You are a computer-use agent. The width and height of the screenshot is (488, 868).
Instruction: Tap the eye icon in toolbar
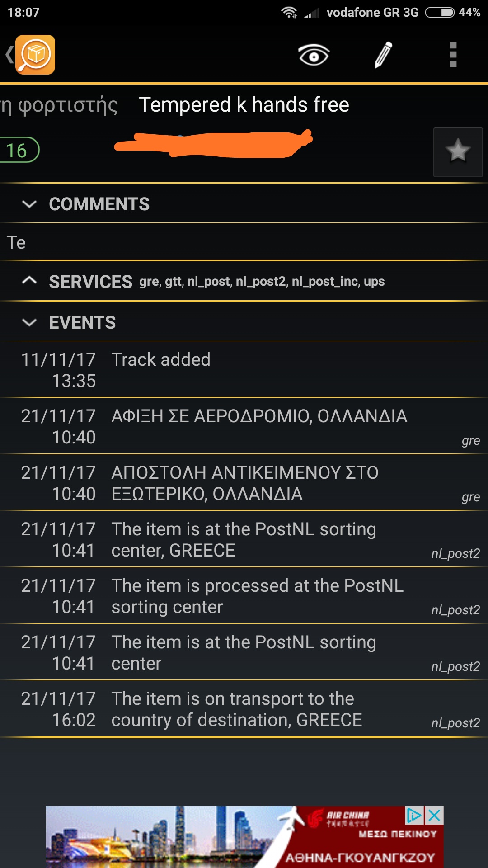[314, 55]
